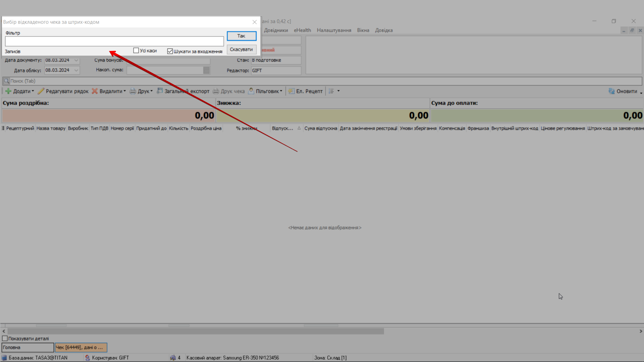The image size is (644, 362).
Task: Click the Друк printer icon
Action: click(133, 91)
